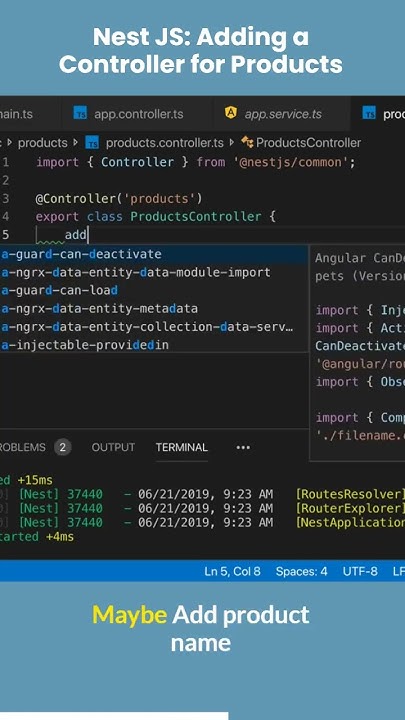Screen dimensions: 405x720
Task: Choose a-guard-can-deactivate suggestion
Action: click(154, 254)
